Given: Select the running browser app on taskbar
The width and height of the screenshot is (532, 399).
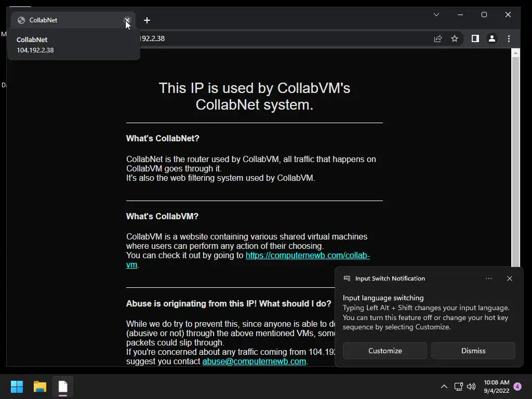Looking at the screenshot, I should [x=63, y=387].
